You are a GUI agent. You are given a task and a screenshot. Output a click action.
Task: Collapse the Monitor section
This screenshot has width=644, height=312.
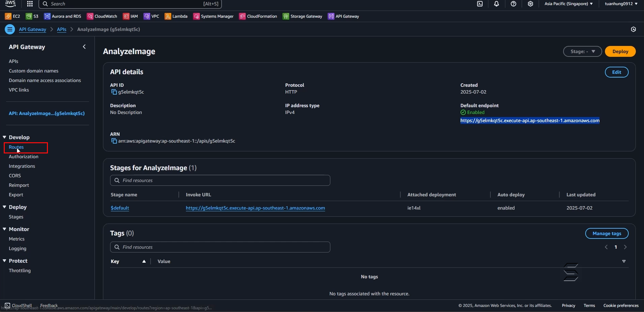pyautogui.click(x=4, y=229)
